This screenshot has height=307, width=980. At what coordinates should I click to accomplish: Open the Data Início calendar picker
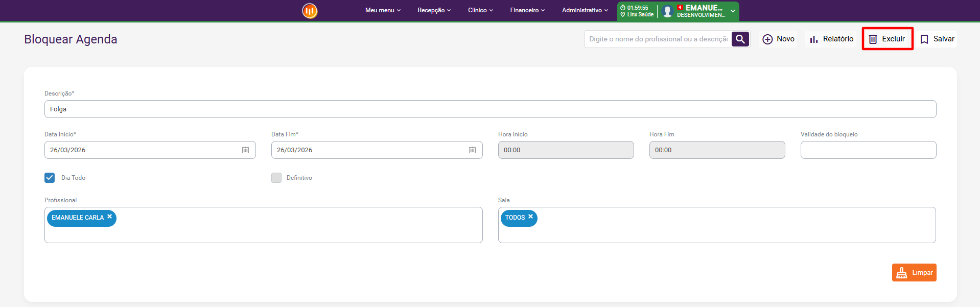pos(245,150)
